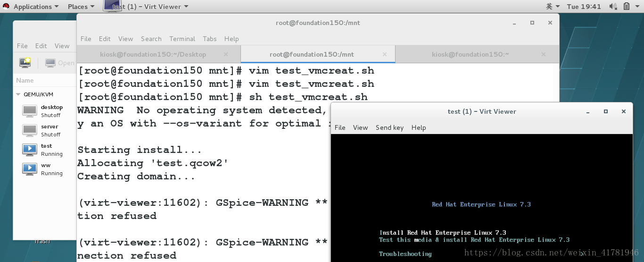Open Edit menu in Virtual Machine Manager
The image size is (644, 262).
tap(41, 46)
